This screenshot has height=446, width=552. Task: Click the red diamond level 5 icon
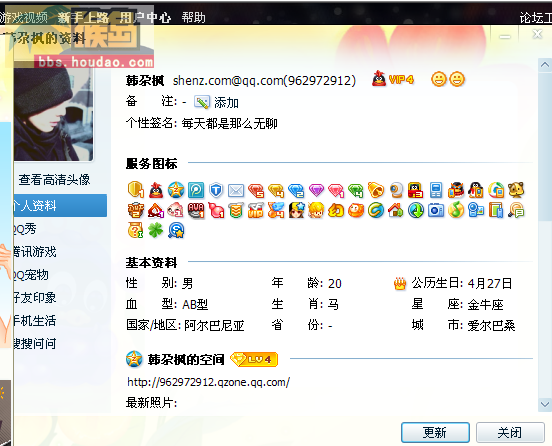coord(256,190)
